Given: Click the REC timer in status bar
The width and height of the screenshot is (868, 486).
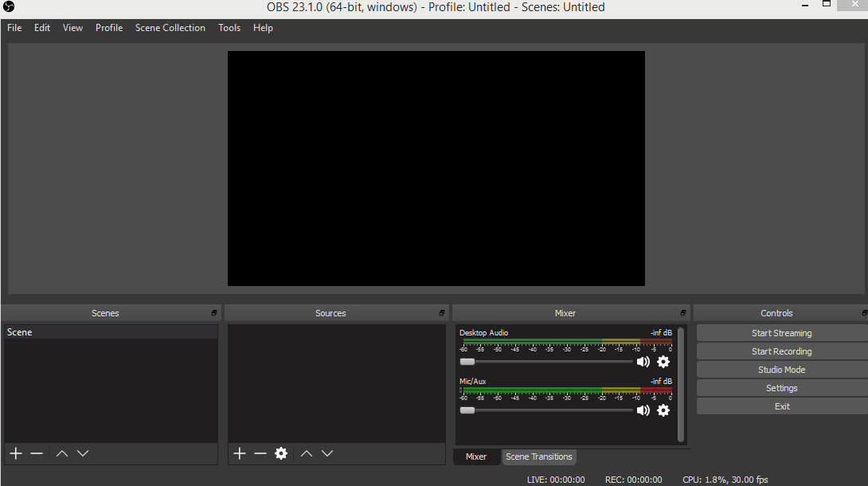Looking at the screenshot, I should pos(633,480).
